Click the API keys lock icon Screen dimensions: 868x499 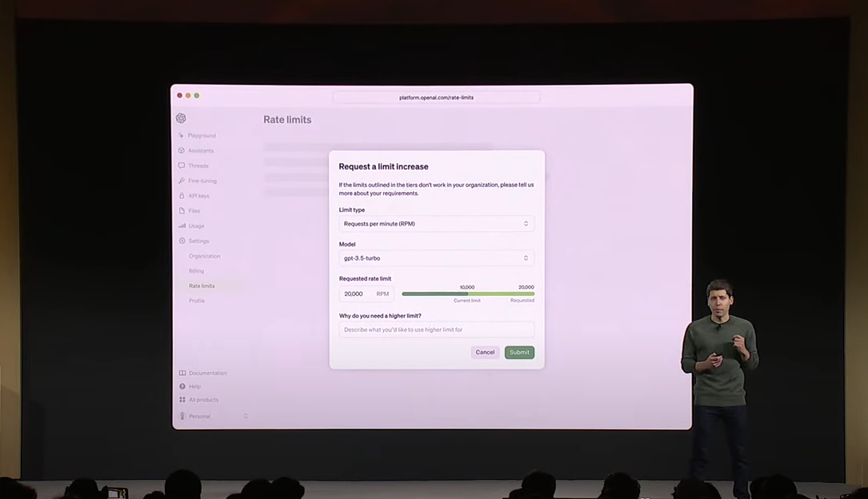(182, 196)
